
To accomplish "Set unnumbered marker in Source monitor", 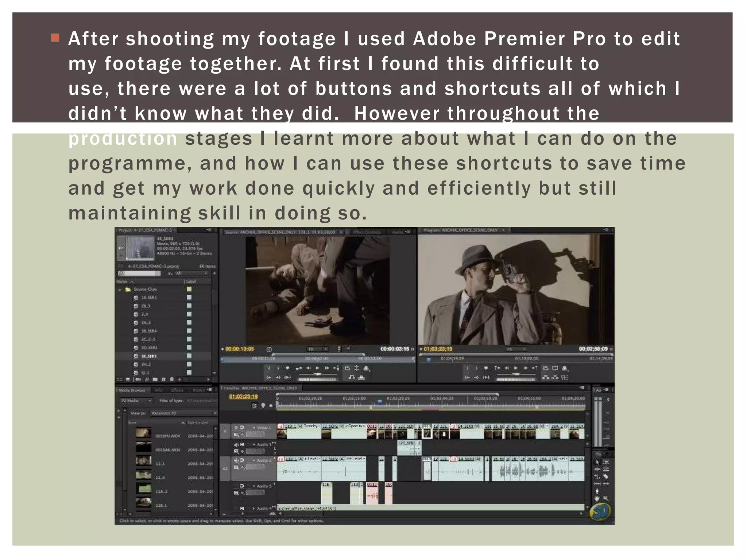I will click(287, 368).
